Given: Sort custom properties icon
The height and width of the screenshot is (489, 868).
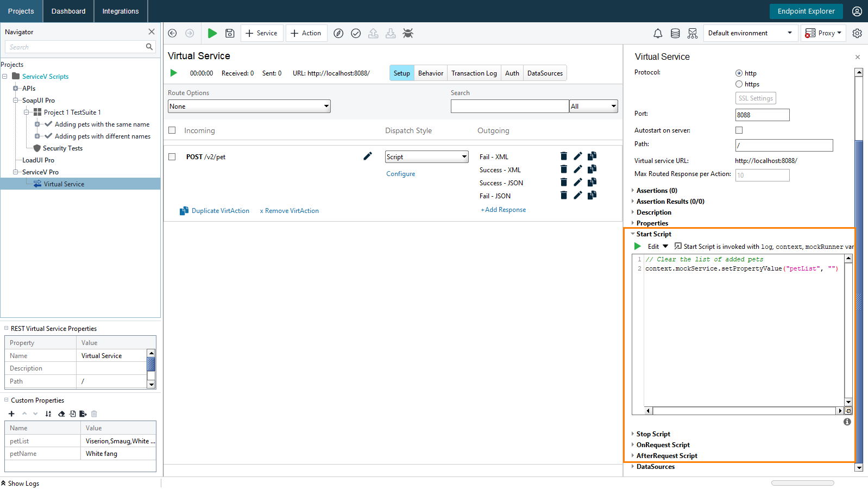Looking at the screenshot, I should pos(48,413).
